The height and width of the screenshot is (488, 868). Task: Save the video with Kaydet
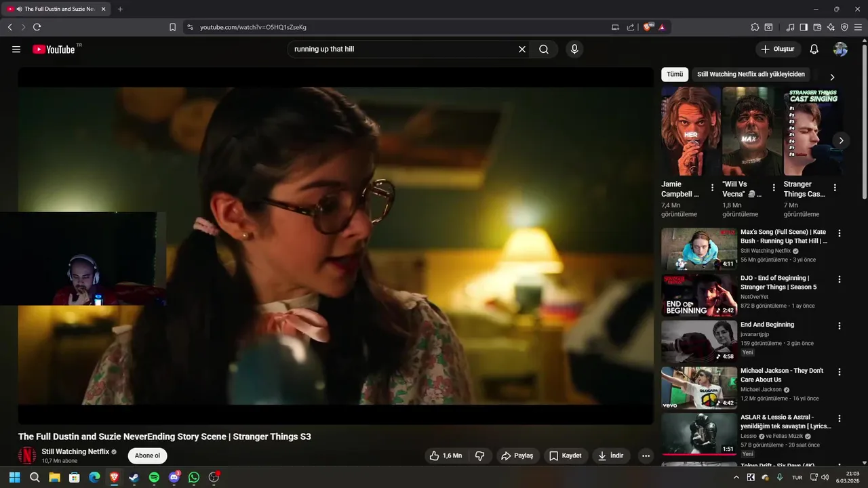pyautogui.click(x=566, y=455)
